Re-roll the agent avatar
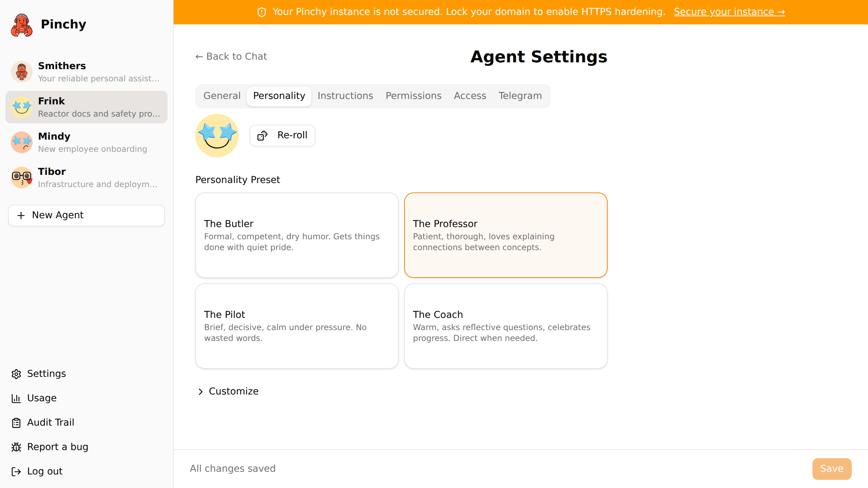Viewport: 868px width, 488px height. pos(282,136)
